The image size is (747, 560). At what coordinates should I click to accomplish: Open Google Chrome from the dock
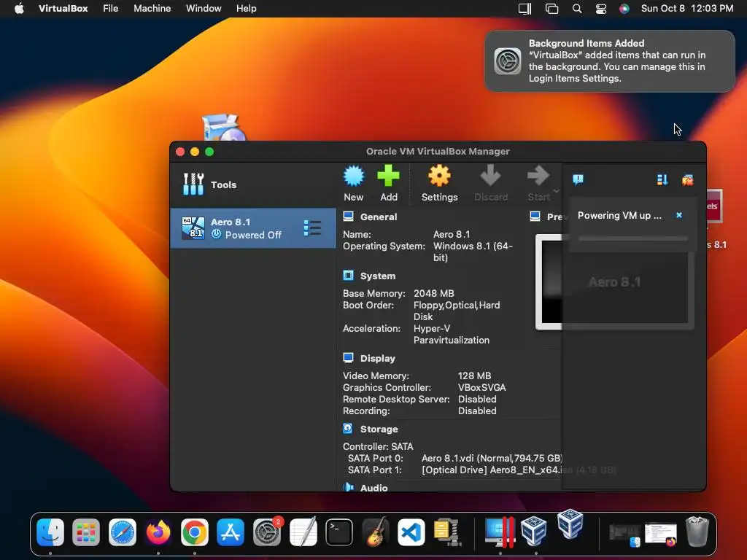pyautogui.click(x=194, y=532)
